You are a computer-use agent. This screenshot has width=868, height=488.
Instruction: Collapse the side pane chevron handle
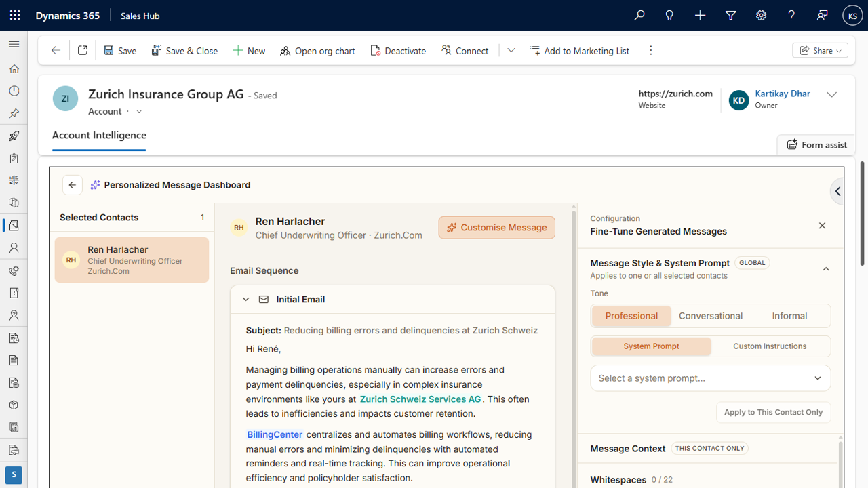[837, 192]
